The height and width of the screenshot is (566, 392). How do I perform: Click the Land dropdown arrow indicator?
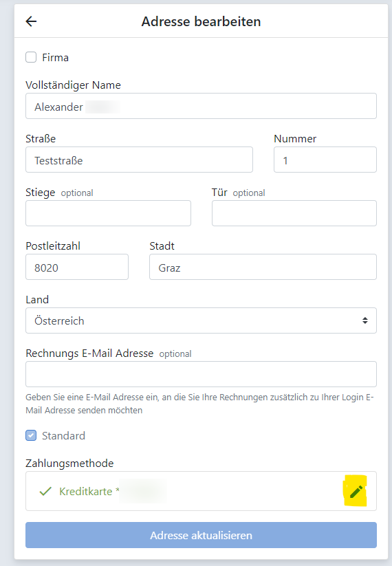(365, 320)
